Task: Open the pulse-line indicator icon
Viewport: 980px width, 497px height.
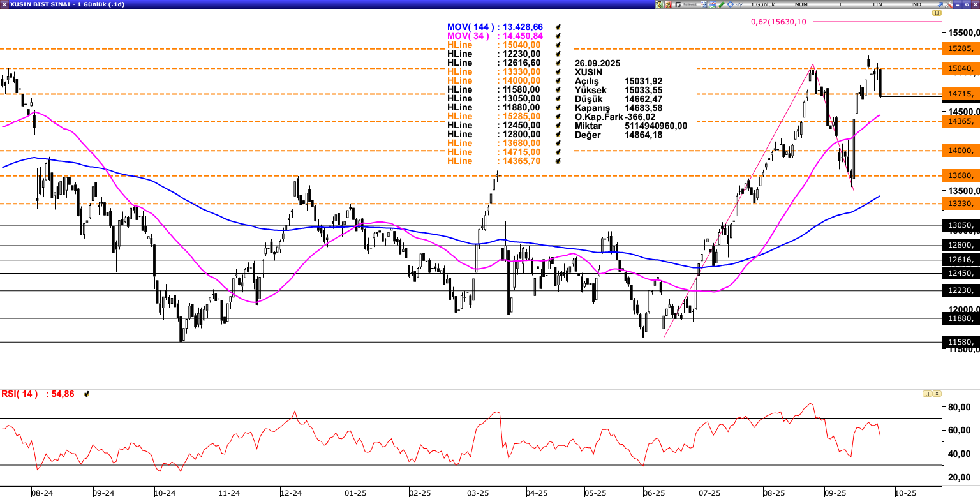Action: coord(739,4)
